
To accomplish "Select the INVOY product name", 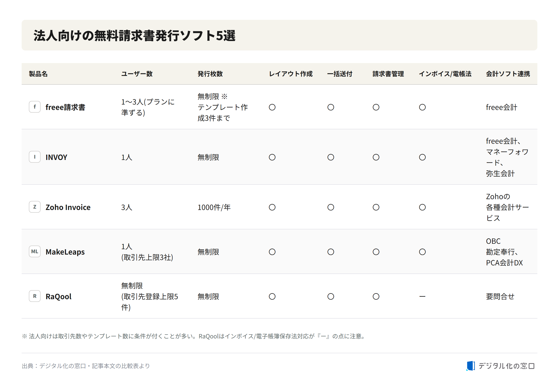I will point(56,157).
